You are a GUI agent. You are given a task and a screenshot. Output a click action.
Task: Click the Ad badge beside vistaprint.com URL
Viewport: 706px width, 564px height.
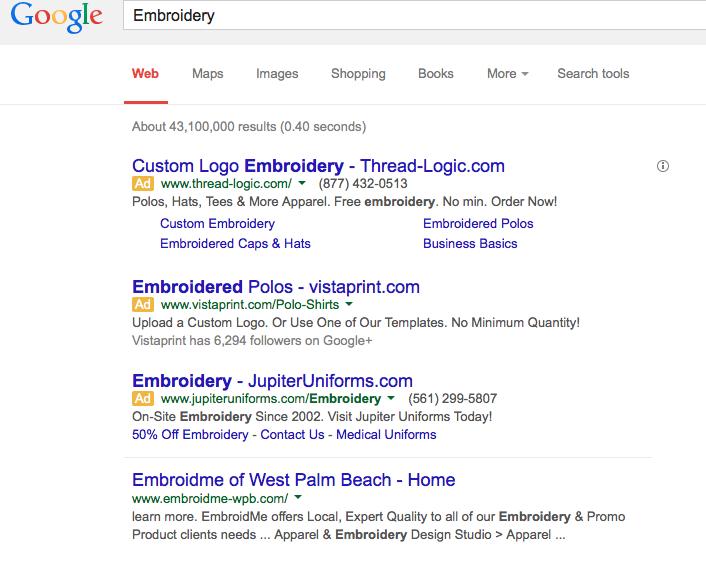(x=143, y=304)
